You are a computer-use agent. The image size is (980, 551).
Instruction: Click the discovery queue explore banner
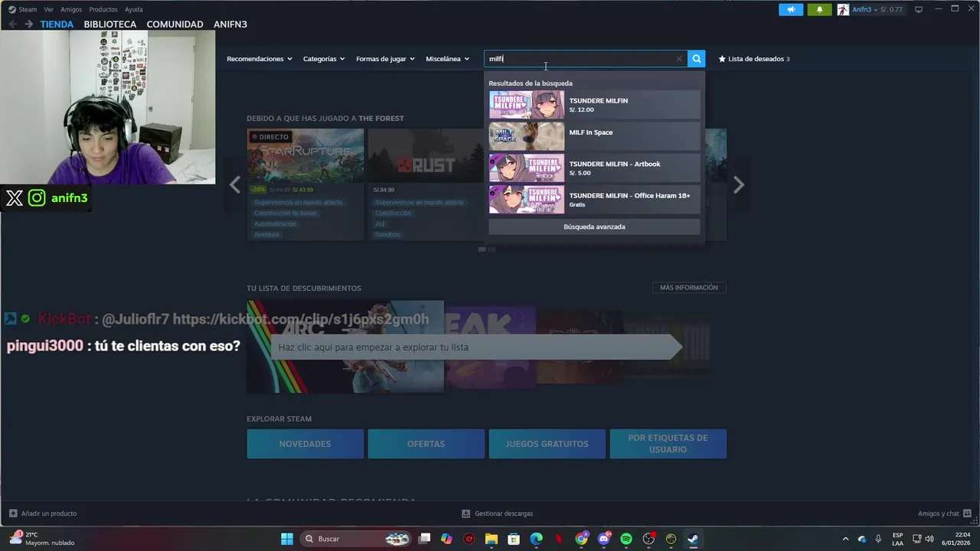[x=476, y=347]
